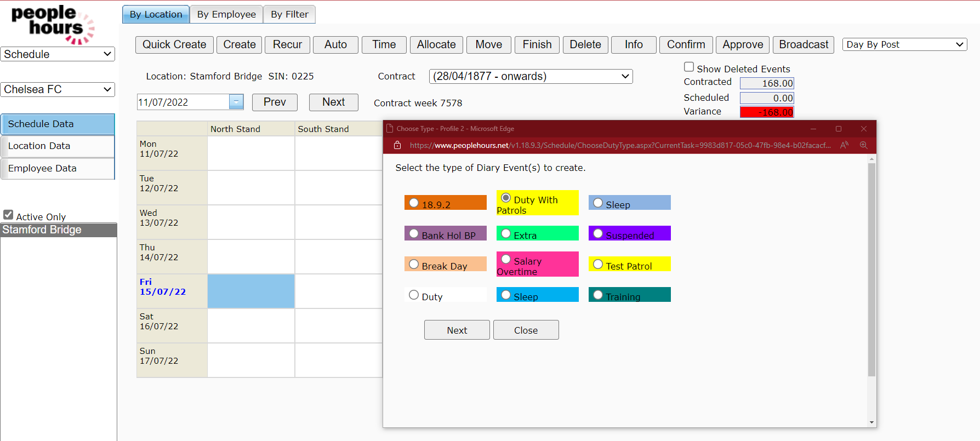
Task: Click the Quick Create button
Action: click(x=174, y=44)
